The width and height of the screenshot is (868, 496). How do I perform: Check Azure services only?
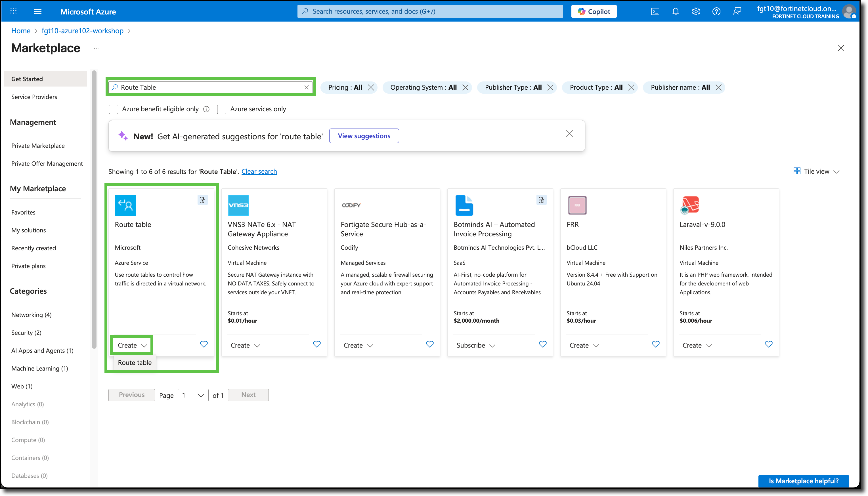221,109
